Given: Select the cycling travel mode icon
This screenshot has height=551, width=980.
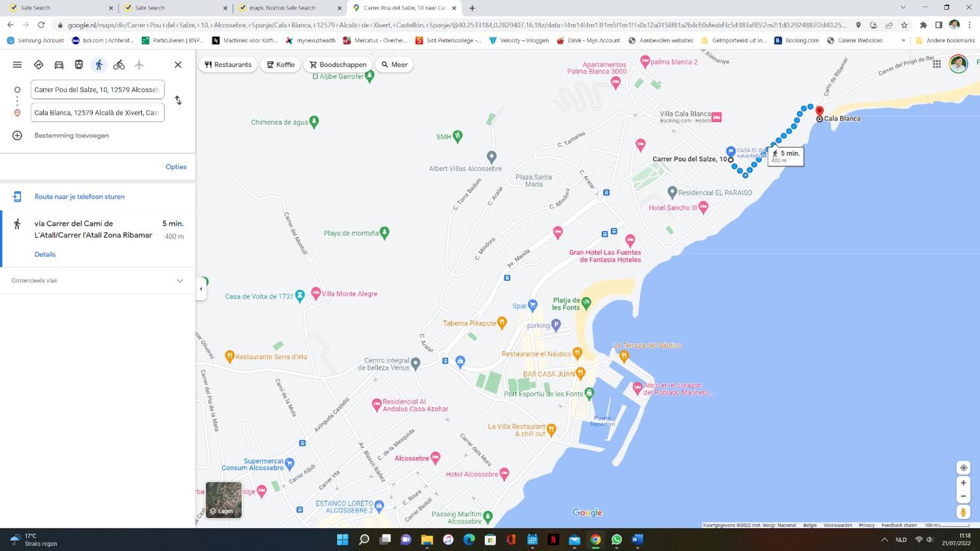Looking at the screenshot, I should point(119,65).
